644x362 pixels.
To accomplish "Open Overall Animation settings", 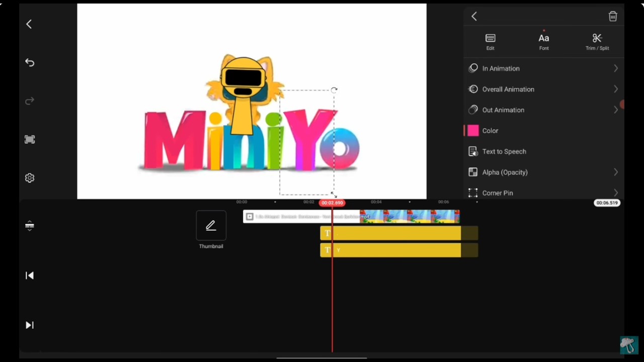I will pos(544,89).
